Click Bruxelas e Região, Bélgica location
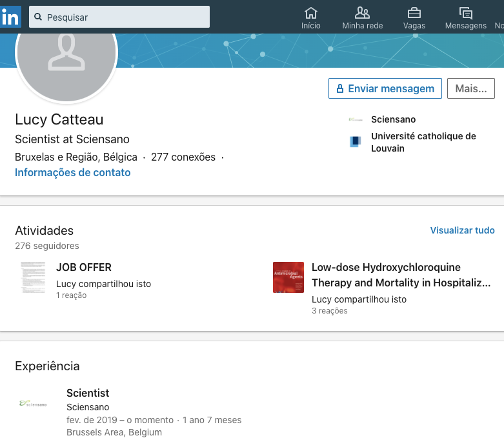The height and width of the screenshot is (438, 504). [x=76, y=157]
